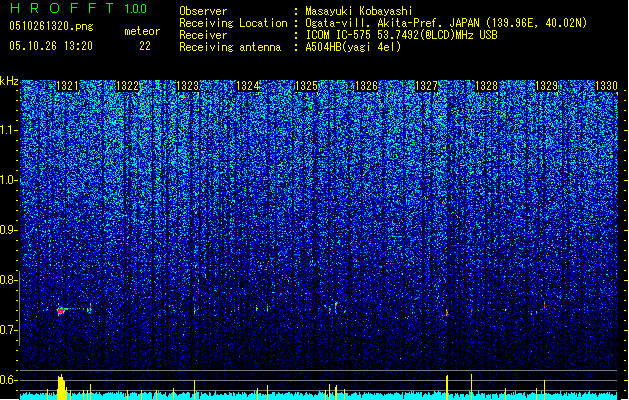The image size is (629, 400).
Task: Click the meteor count 22
Action: (x=145, y=46)
